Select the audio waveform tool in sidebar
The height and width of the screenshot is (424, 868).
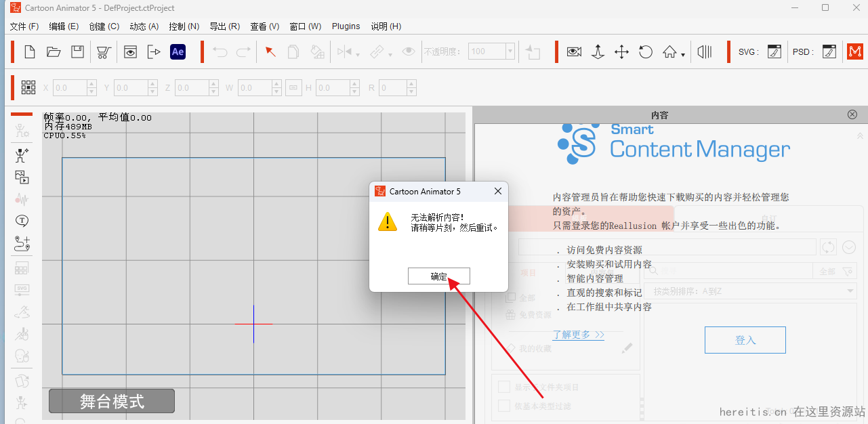click(x=22, y=199)
